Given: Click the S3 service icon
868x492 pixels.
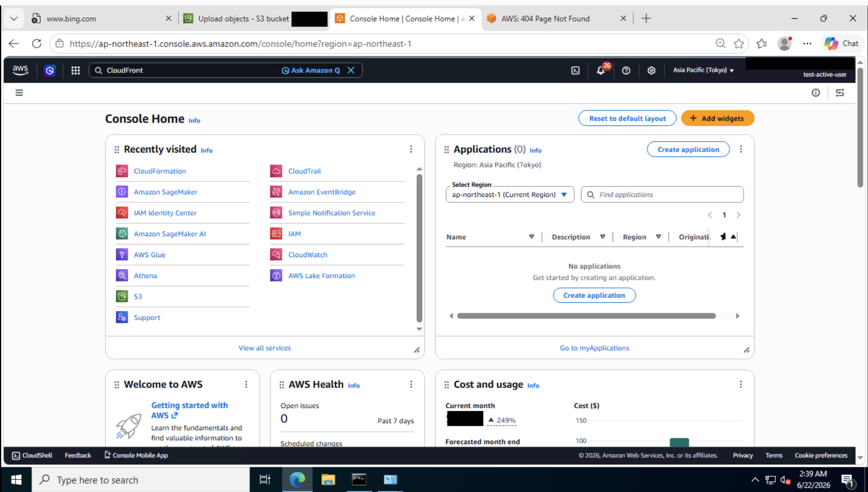Looking at the screenshot, I should point(122,296).
